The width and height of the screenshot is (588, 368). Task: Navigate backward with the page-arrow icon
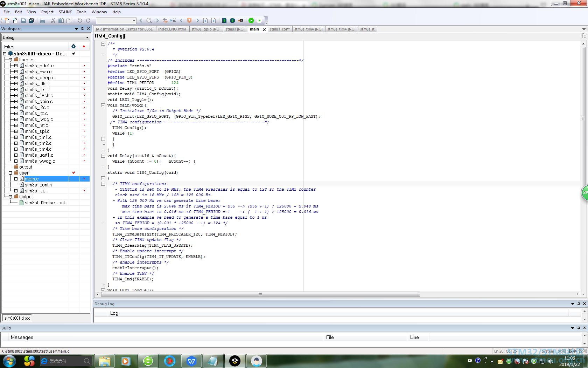(x=205, y=21)
